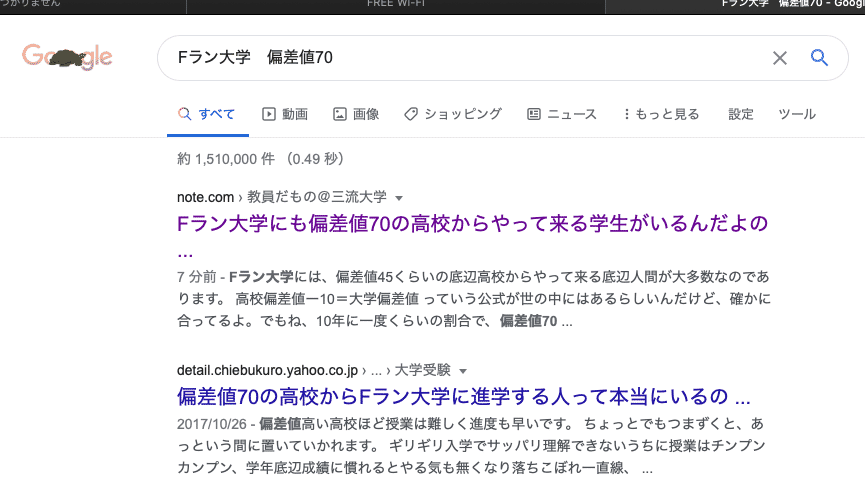Expand dropdown arrow beside note.com result
This screenshot has width=865, height=485.
399,198
